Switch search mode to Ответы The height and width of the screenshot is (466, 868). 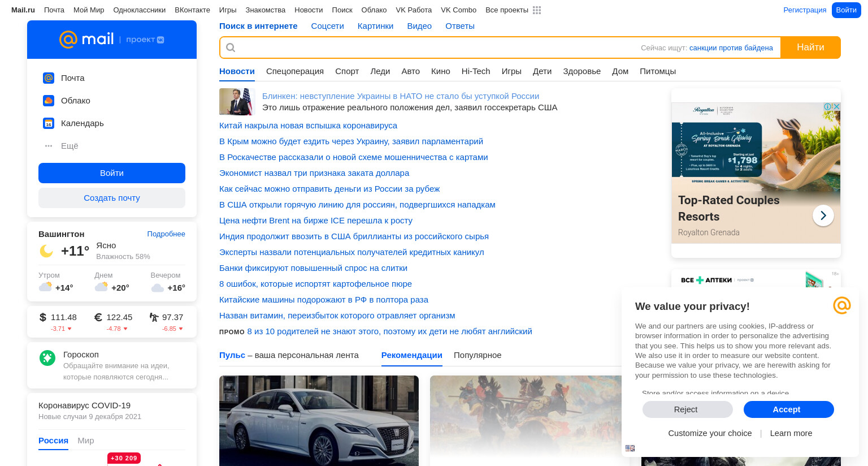coord(460,26)
